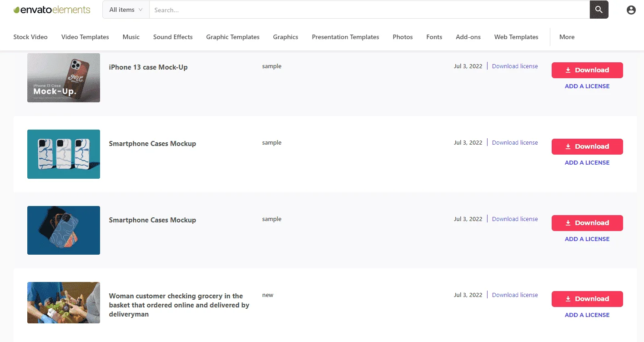Open the dark blue phone case mockup thumbnail
This screenshot has height=342, width=644.
pos(64,230)
